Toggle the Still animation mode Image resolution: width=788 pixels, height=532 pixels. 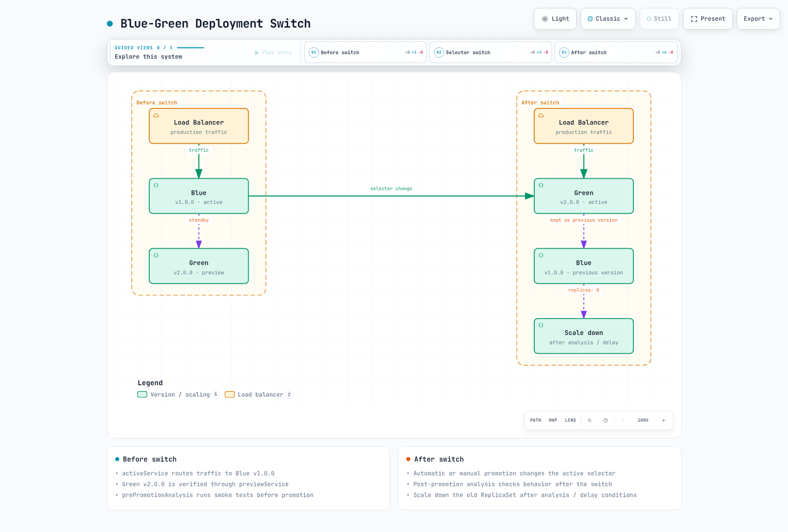point(659,19)
